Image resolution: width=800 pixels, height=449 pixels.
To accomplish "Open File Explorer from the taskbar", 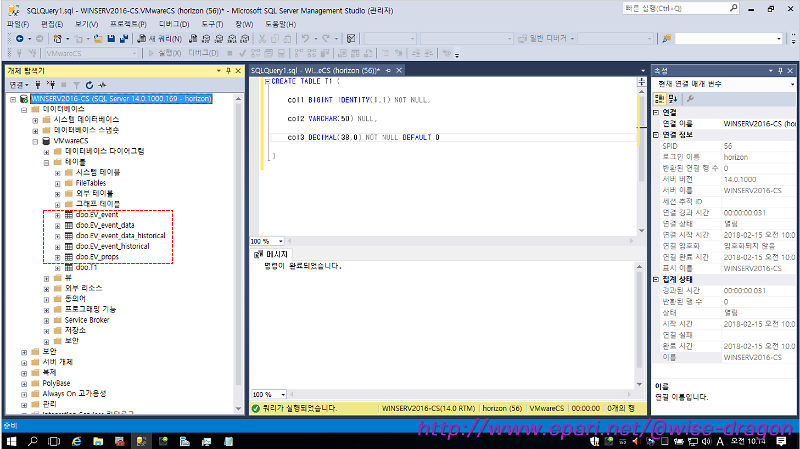I will point(98,441).
